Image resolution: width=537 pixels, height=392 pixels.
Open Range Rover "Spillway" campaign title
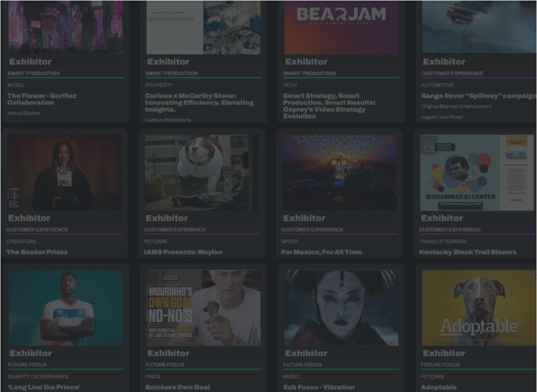pyautogui.click(x=479, y=96)
